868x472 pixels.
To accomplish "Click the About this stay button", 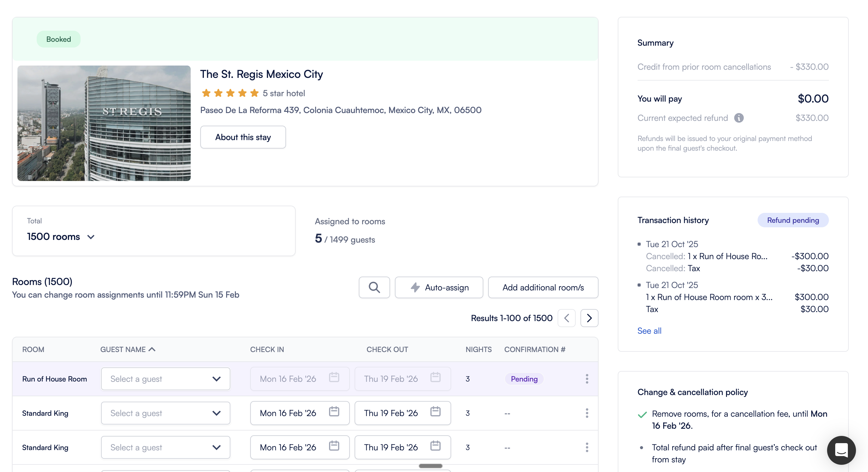I will pos(243,137).
